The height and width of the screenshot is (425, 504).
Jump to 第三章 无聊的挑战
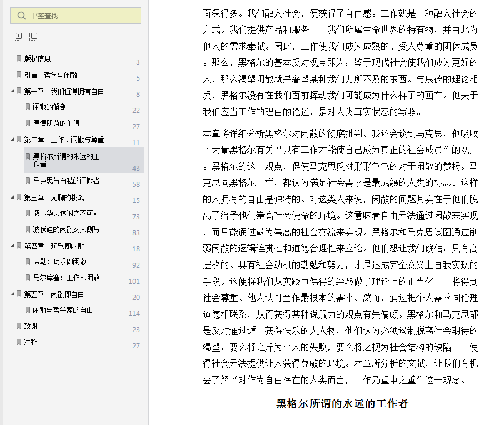[x=54, y=197]
